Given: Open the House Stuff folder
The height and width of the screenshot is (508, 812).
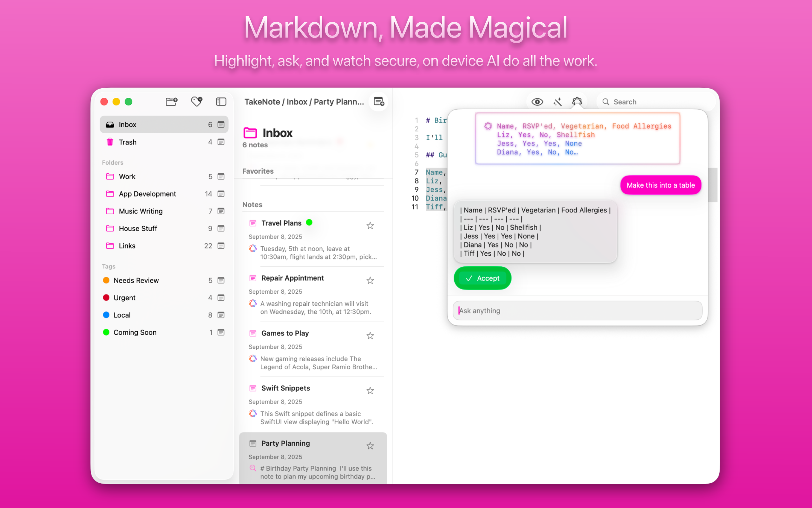Looking at the screenshot, I should point(164,229).
